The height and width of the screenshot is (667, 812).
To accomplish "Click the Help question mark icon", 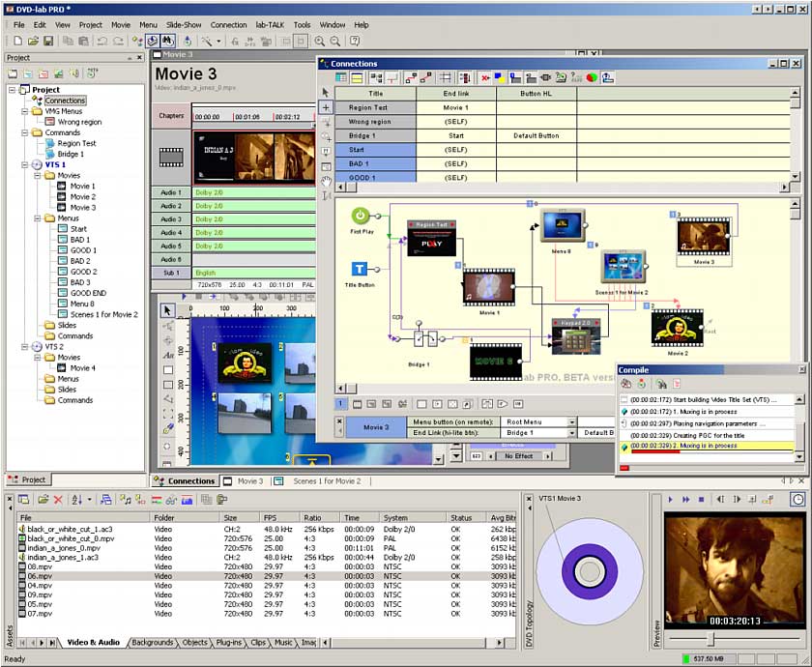I will [x=355, y=41].
